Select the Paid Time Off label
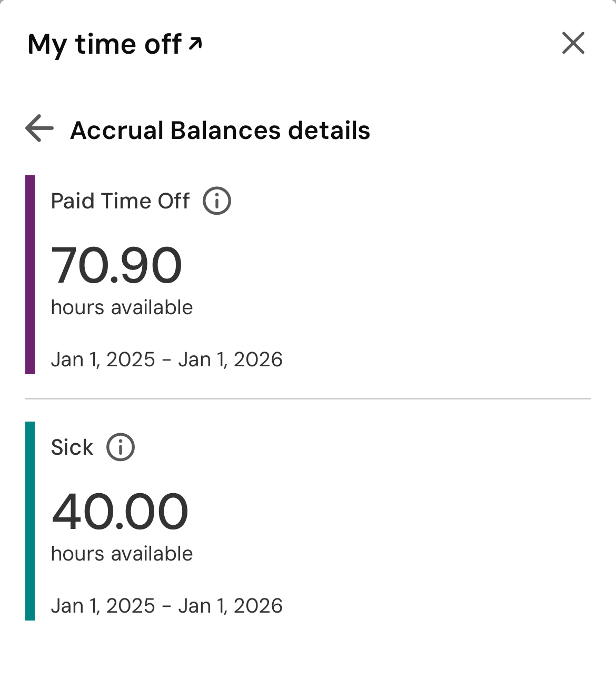 [120, 201]
